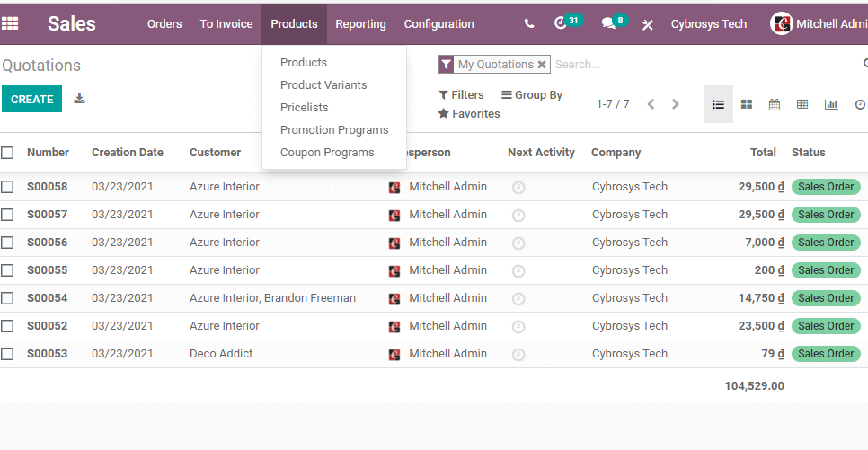The width and height of the screenshot is (868, 450).
Task: Open the Orders menu dropdown
Action: (x=164, y=23)
